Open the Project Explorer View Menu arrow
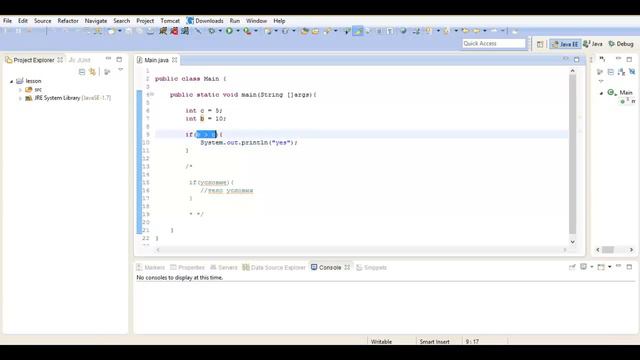Image resolution: width=640 pixels, height=360 pixels. [x=120, y=71]
